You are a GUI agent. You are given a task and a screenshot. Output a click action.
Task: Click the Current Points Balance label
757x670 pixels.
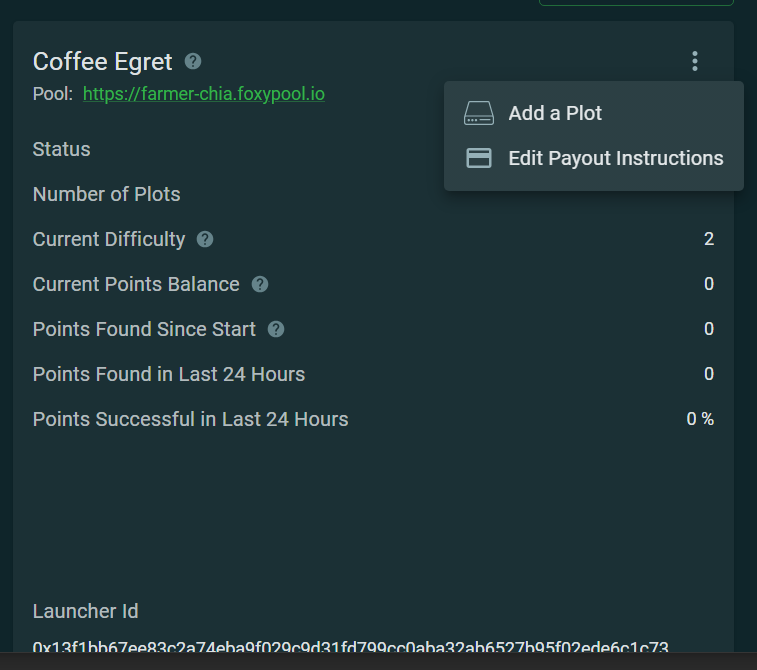pyautogui.click(x=136, y=284)
